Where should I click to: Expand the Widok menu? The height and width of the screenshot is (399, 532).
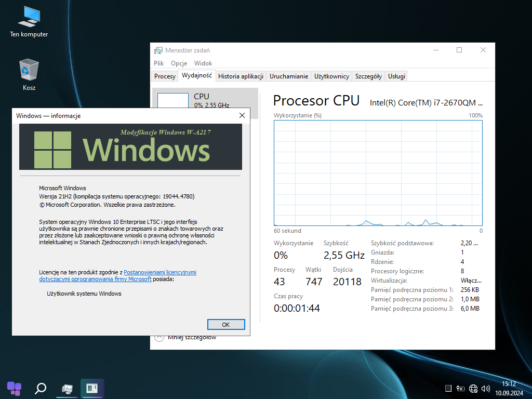(203, 63)
